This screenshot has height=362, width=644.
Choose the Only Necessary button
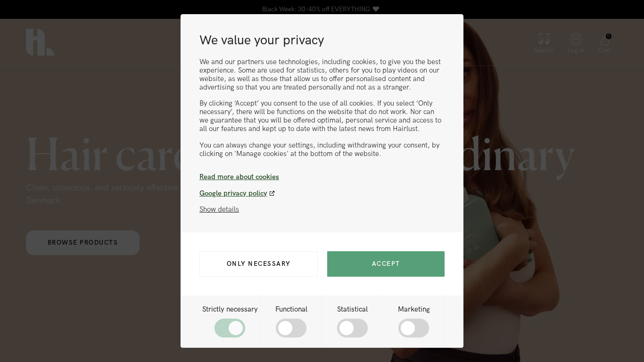(x=258, y=264)
